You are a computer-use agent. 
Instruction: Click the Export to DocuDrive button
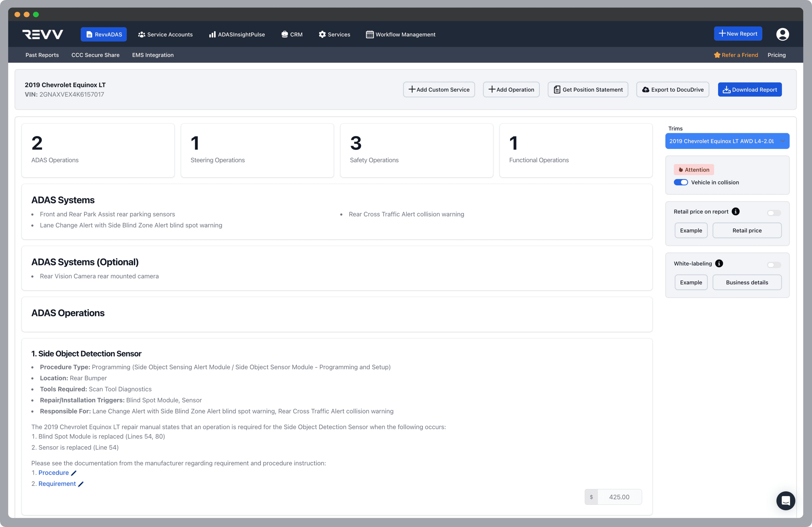[x=672, y=90]
